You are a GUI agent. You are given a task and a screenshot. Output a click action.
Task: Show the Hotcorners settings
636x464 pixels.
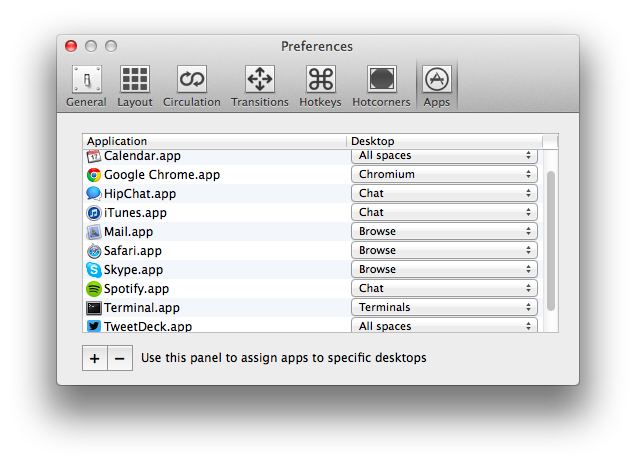(382, 86)
